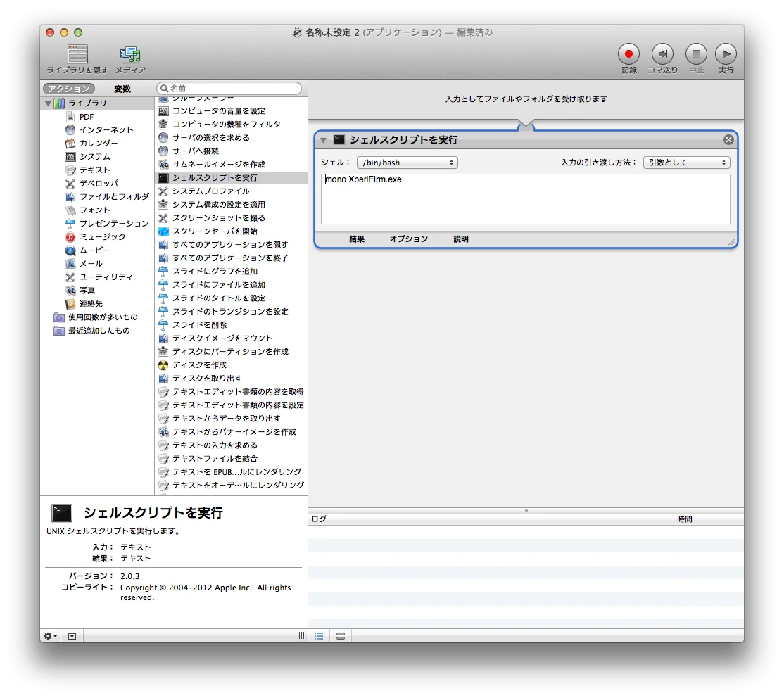Click the ログ column header
Image resolution: width=784 pixels, height=698 pixels.
(491, 519)
